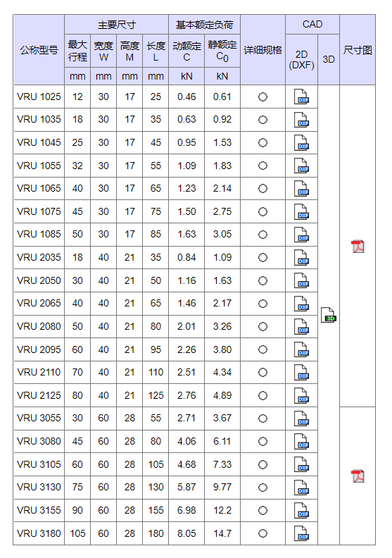Download the DXF file for VRU 2110
Image resolution: width=392 pixels, height=558 pixels.
(301, 373)
